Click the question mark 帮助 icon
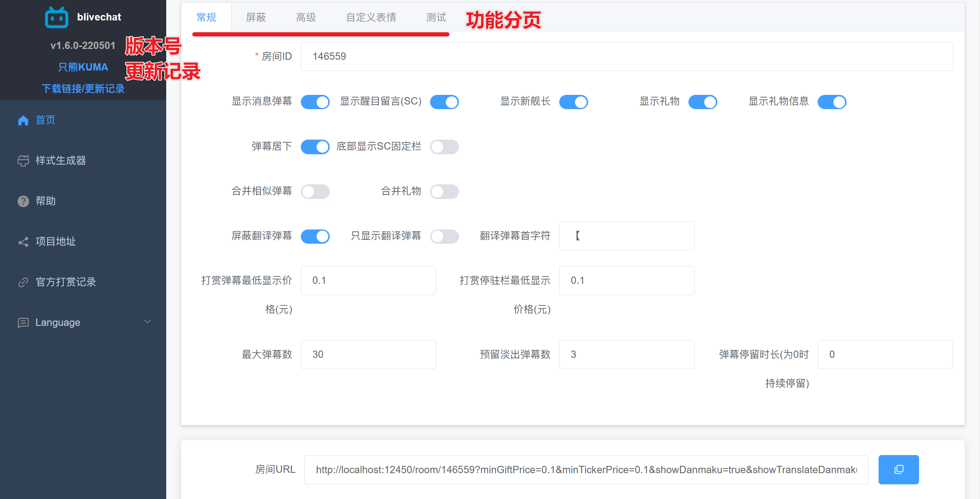This screenshot has width=980, height=499. point(23,201)
